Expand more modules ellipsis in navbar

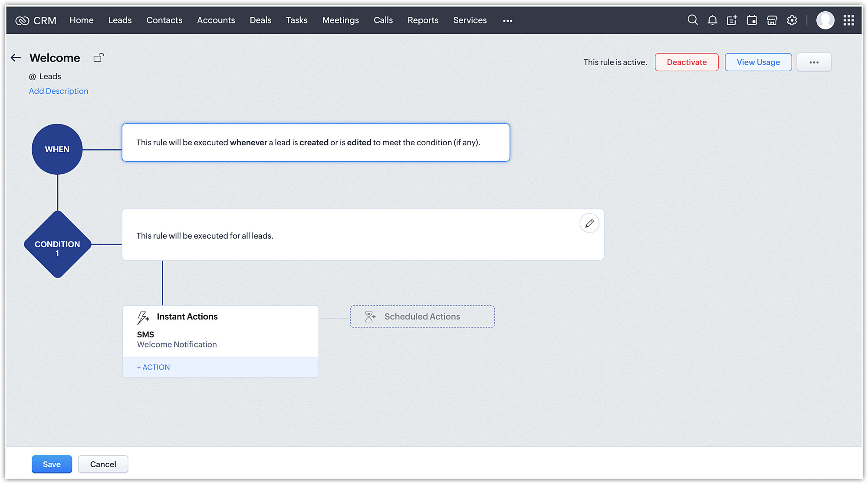click(x=507, y=20)
